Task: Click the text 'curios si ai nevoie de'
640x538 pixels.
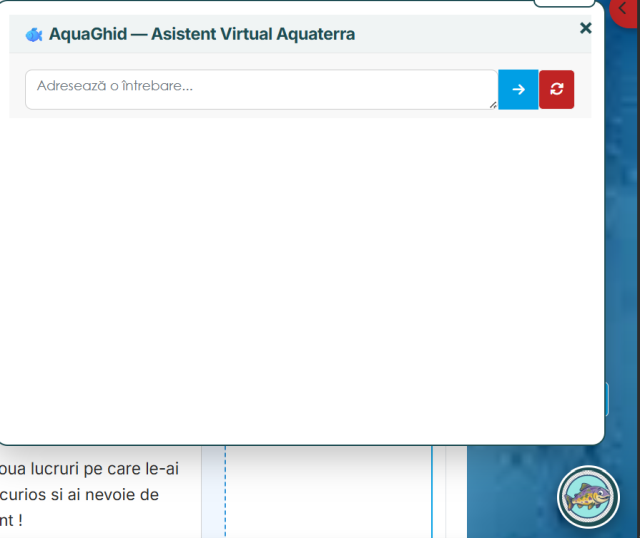Action: pyautogui.click(x=79, y=495)
